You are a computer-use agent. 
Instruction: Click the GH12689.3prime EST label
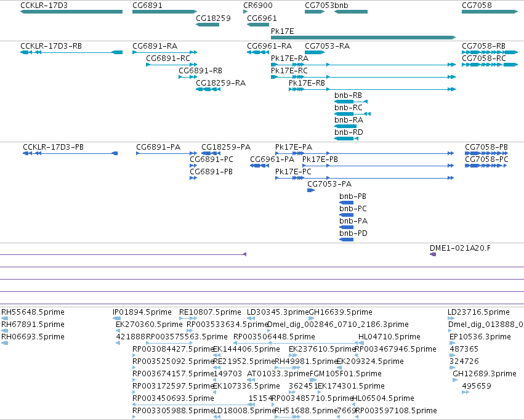pos(485,374)
